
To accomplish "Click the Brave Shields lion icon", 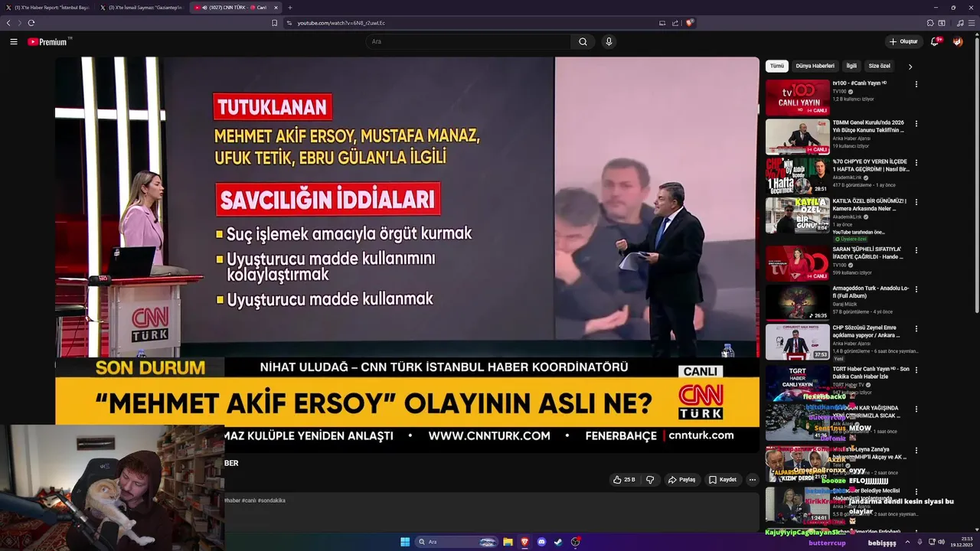I will pyautogui.click(x=689, y=23).
